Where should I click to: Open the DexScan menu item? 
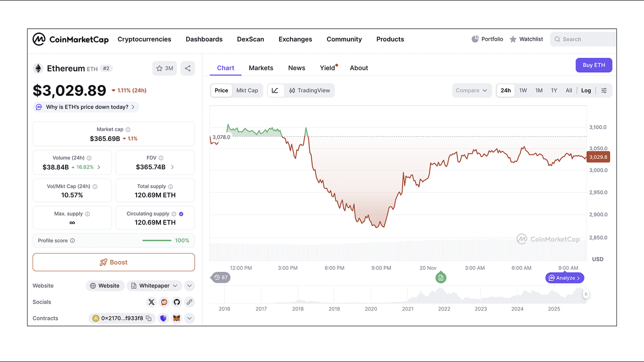(250, 39)
